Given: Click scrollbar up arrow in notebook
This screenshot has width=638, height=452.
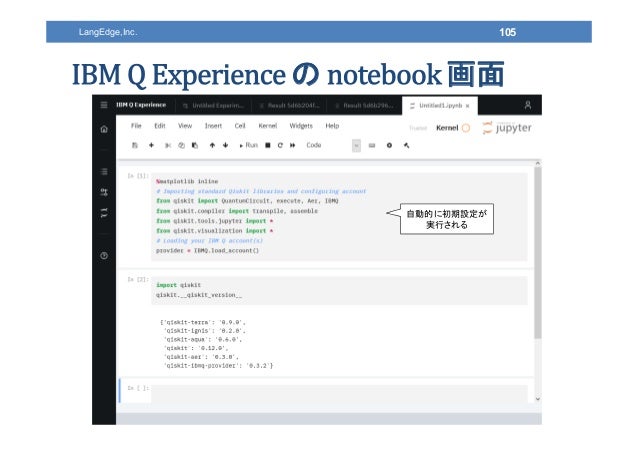Looking at the screenshot, I should tap(537, 163).
